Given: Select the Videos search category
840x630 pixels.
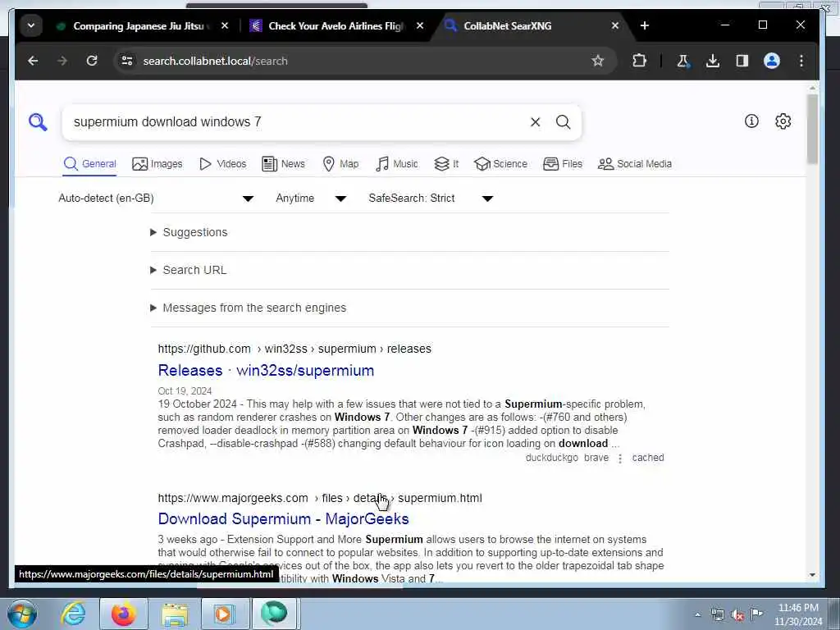Looking at the screenshot, I should [222, 164].
